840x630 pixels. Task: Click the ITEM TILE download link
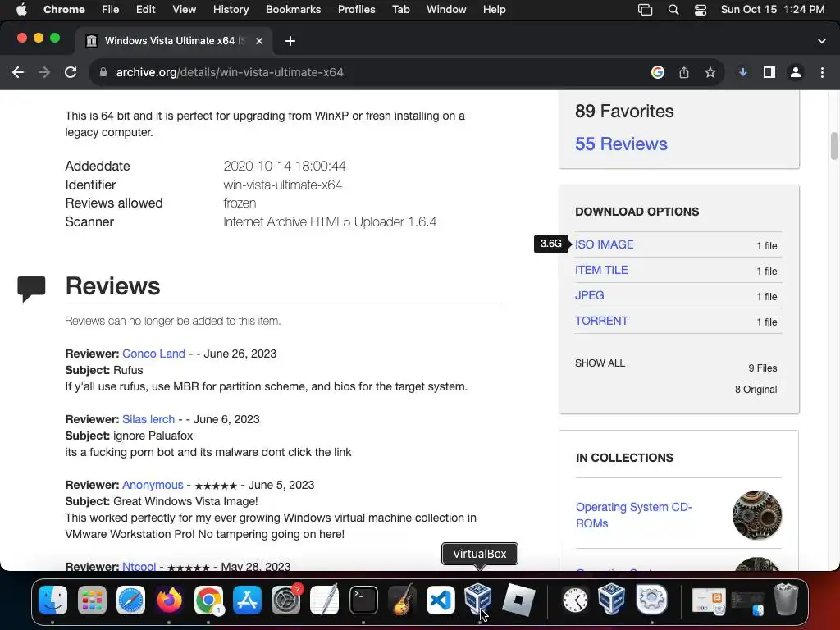tap(601, 270)
